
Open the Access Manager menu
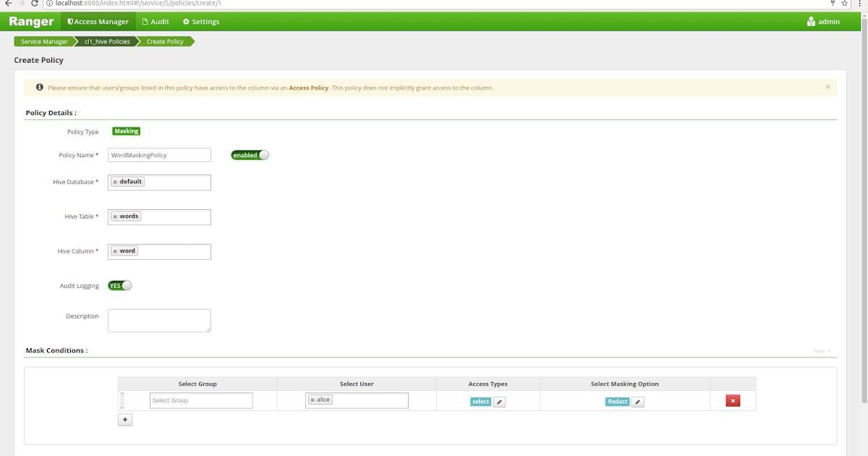coord(98,21)
